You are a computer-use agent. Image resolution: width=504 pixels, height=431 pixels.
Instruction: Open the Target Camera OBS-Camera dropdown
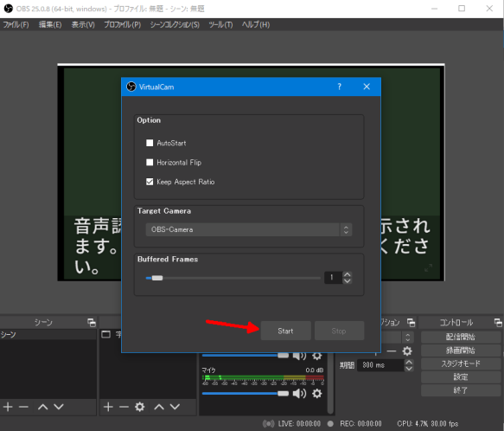tap(249, 229)
